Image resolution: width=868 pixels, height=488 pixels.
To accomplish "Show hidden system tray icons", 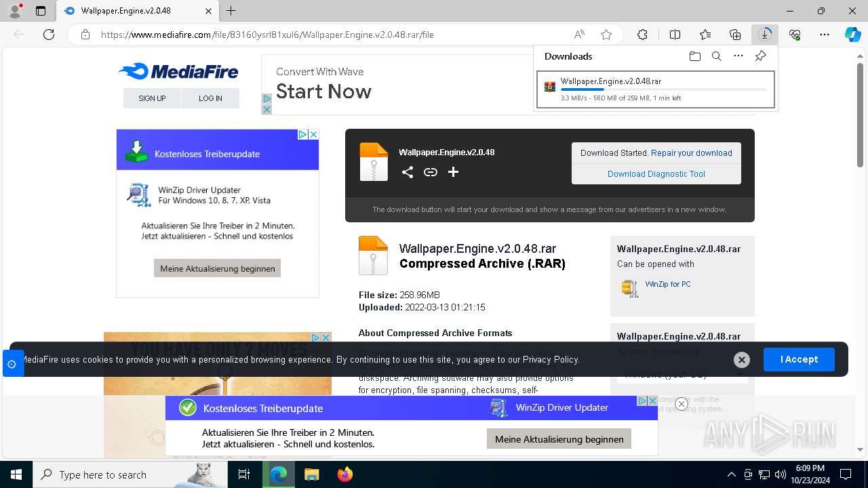I will point(731,474).
